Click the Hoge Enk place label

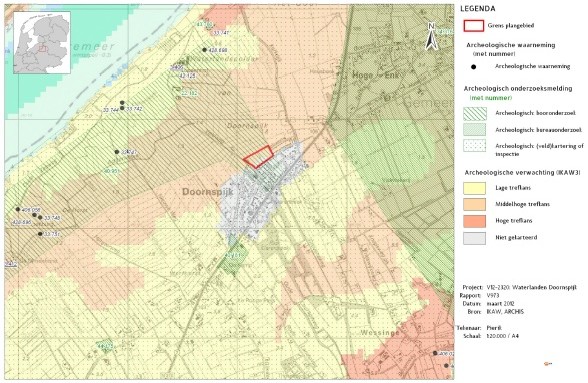point(373,75)
